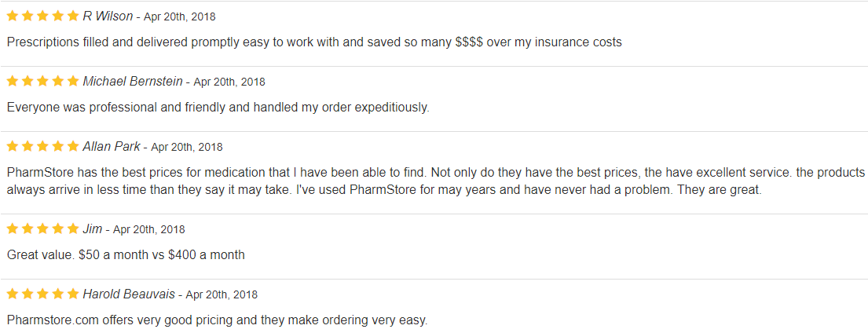
Task: Click reviewer name R Wilson
Action: pyautogui.click(x=108, y=16)
